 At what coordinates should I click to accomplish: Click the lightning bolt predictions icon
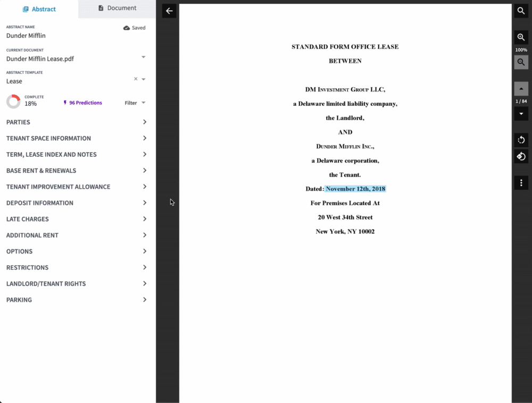tap(65, 103)
